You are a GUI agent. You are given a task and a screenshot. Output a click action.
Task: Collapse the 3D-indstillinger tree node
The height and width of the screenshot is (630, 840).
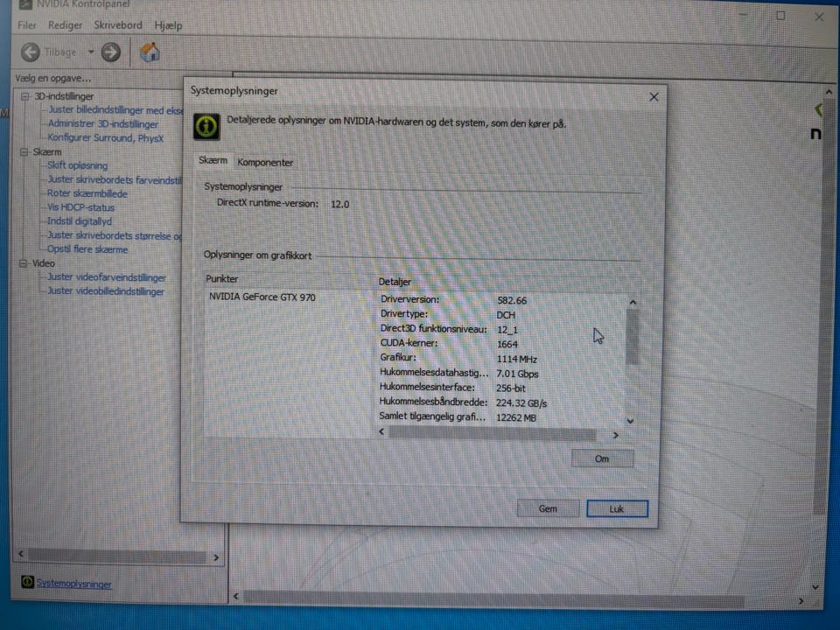[24, 96]
